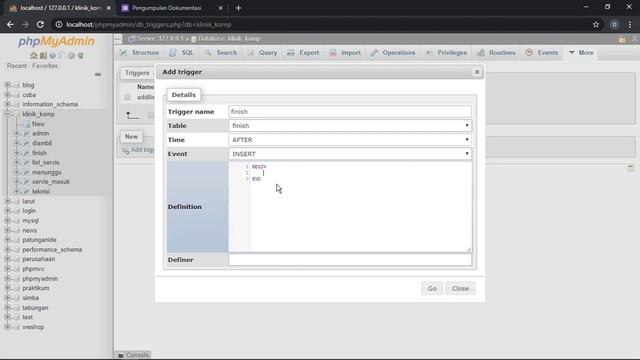Click the admin table icon
This screenshot has height=360, width=640.
[x=27, y=133]
